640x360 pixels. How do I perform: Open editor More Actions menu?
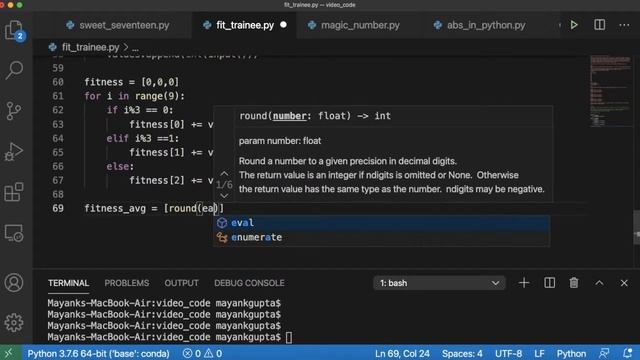(624, 25)
